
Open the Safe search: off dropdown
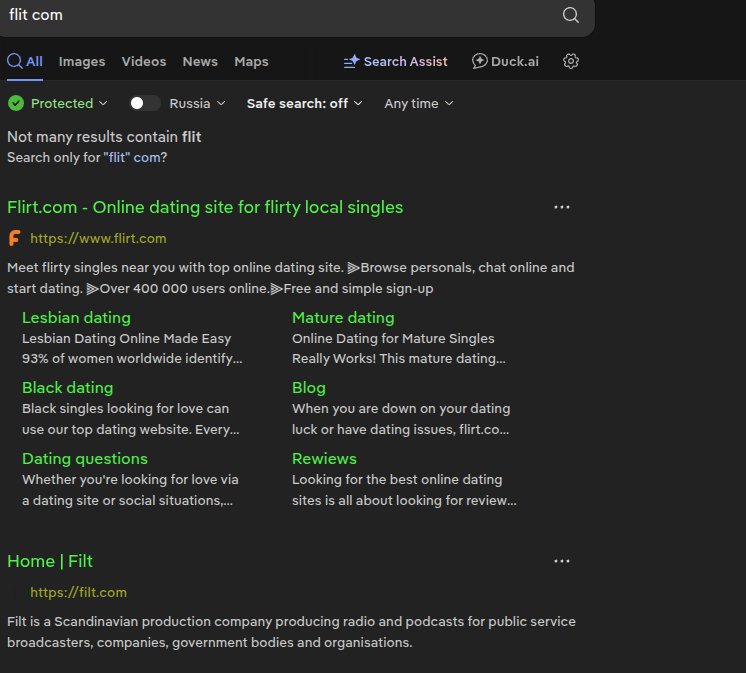304,103
